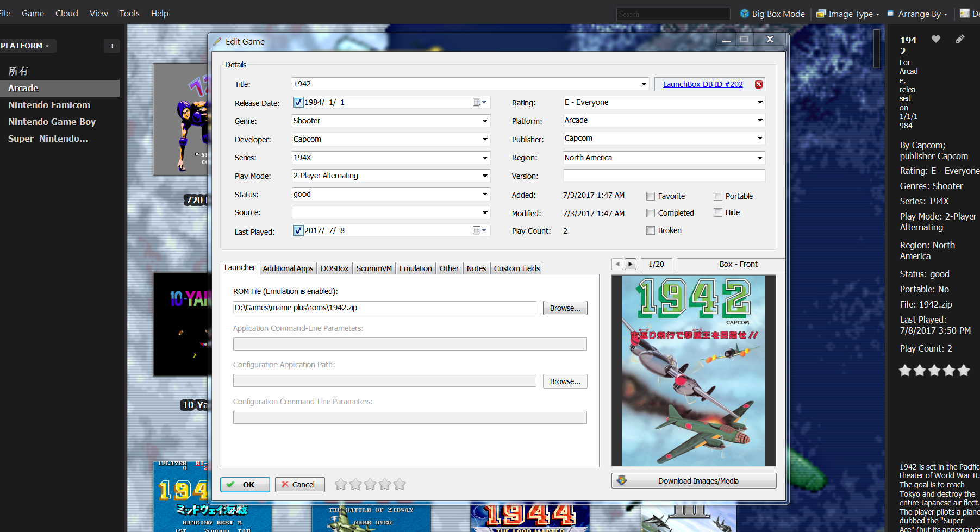Screen dimensions: 980x532
Task: Expand the Title dropdown arrow
Action: [x=644, y=84]
